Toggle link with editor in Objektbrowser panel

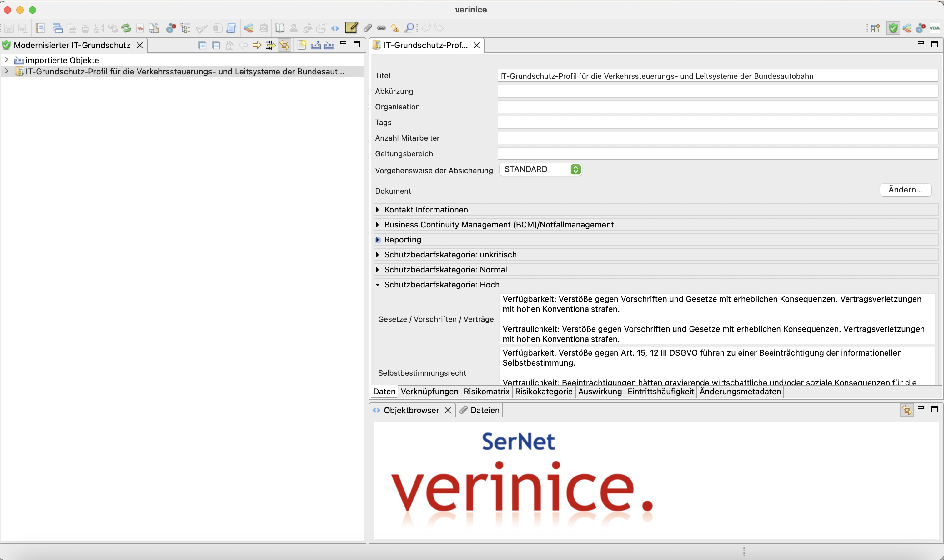(x=907, y=410)
